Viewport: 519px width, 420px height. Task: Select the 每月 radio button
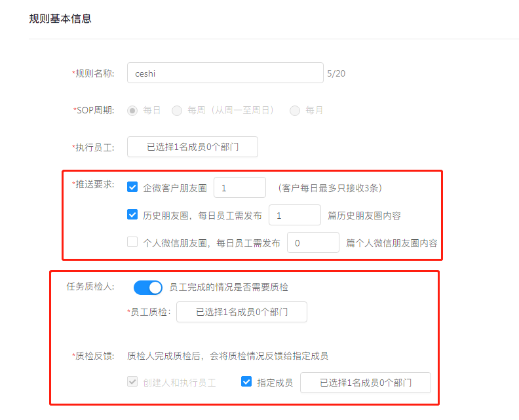click(x=295, y=111)
